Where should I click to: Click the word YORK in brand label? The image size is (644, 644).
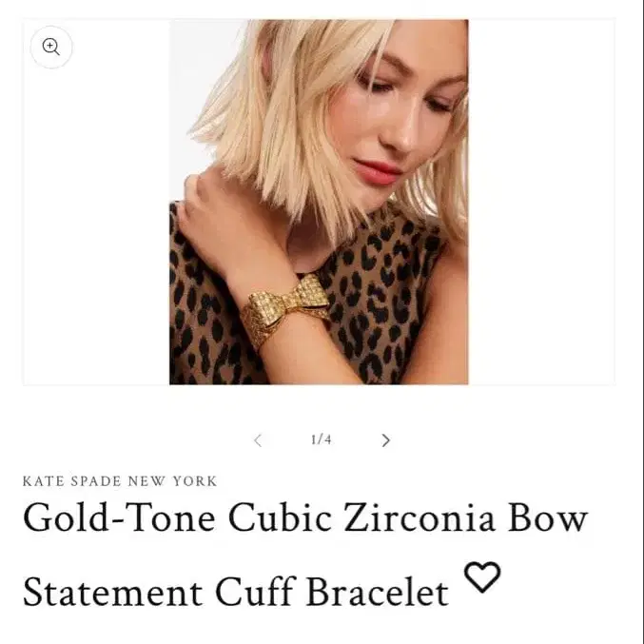[195, 481]
